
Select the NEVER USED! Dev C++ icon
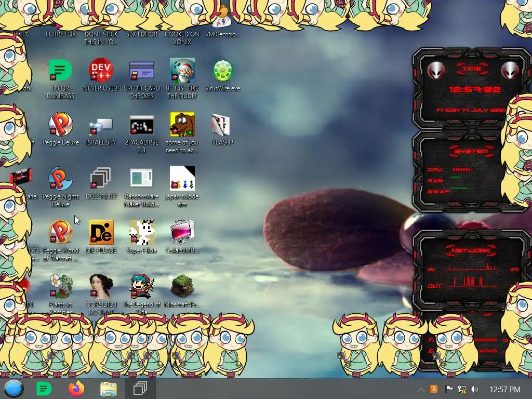pyautogui.click(x=101, y=71)
